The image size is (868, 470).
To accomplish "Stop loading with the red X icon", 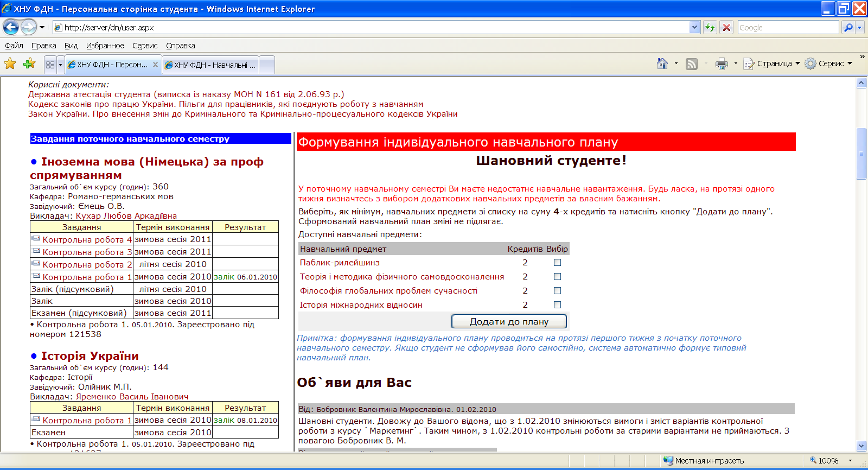I will coord(727,27).
